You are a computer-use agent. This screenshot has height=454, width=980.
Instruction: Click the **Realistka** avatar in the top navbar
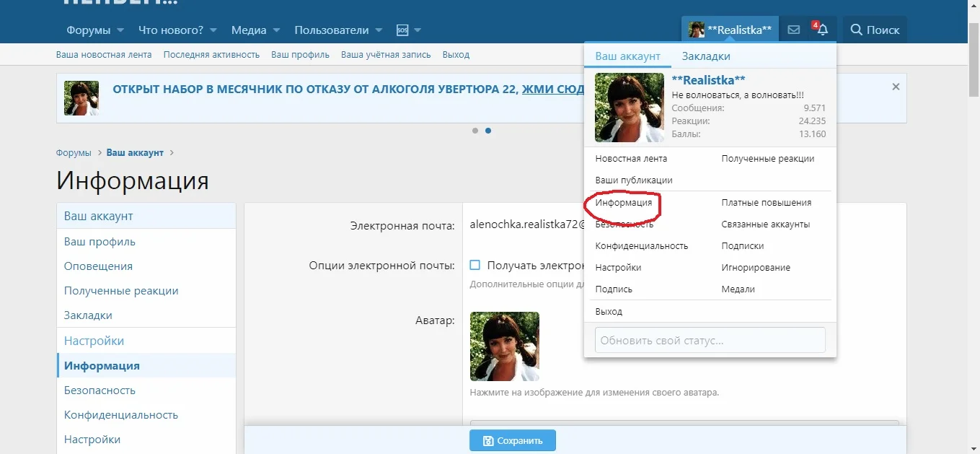(697, 30)
